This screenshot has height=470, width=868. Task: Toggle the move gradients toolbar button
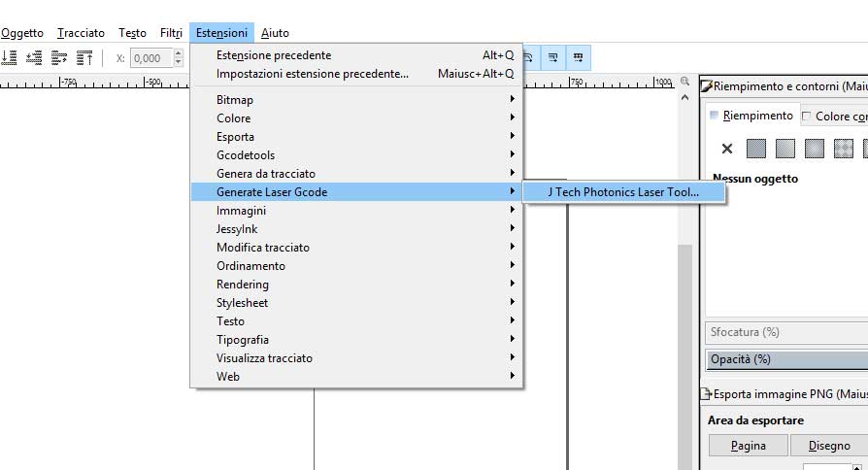click(x=552, y=57)
